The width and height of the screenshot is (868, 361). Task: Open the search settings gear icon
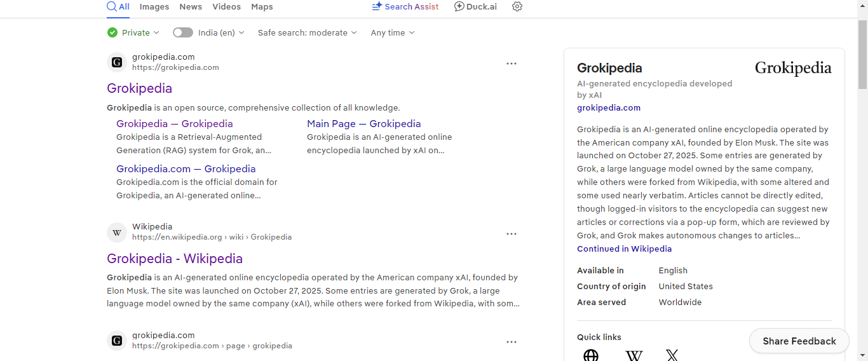[517, 6]
